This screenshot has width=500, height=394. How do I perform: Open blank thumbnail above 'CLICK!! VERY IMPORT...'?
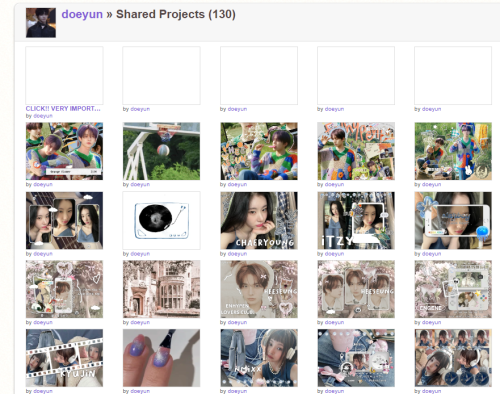click(64, 75)
